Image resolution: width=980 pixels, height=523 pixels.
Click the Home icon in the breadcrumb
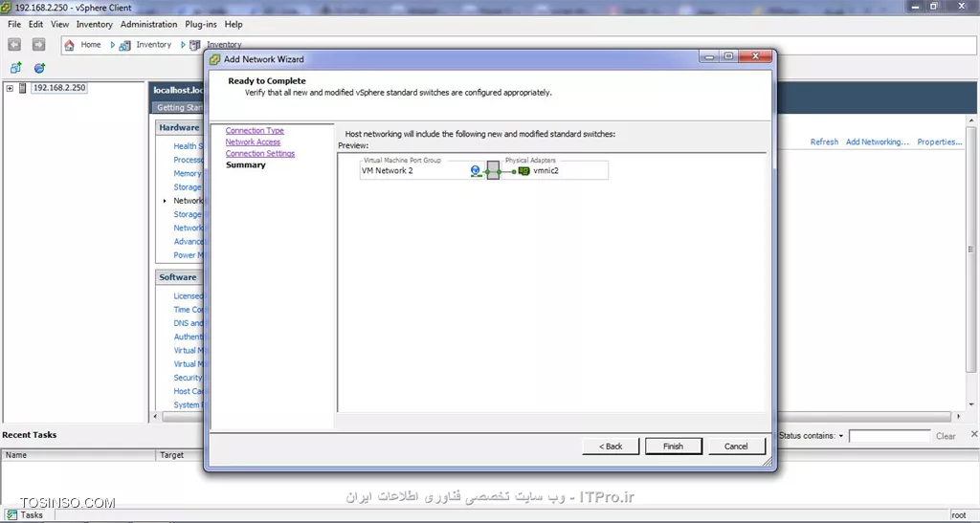tap(69, 45)
